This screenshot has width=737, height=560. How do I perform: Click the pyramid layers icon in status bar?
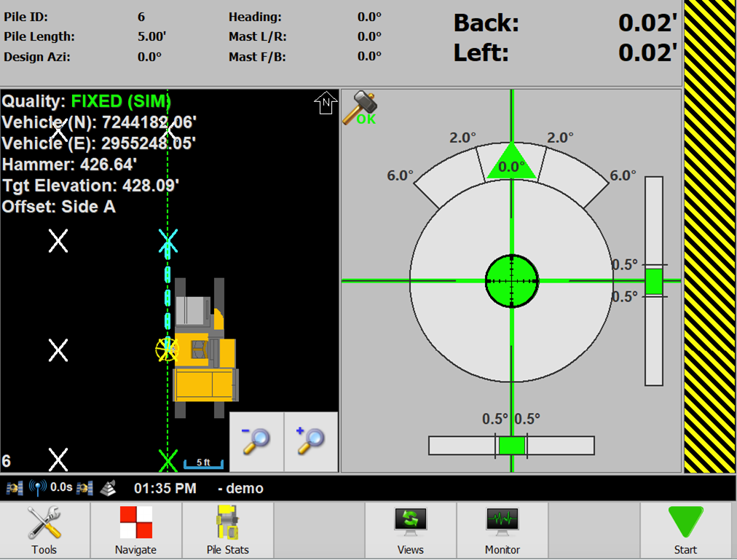109,488
